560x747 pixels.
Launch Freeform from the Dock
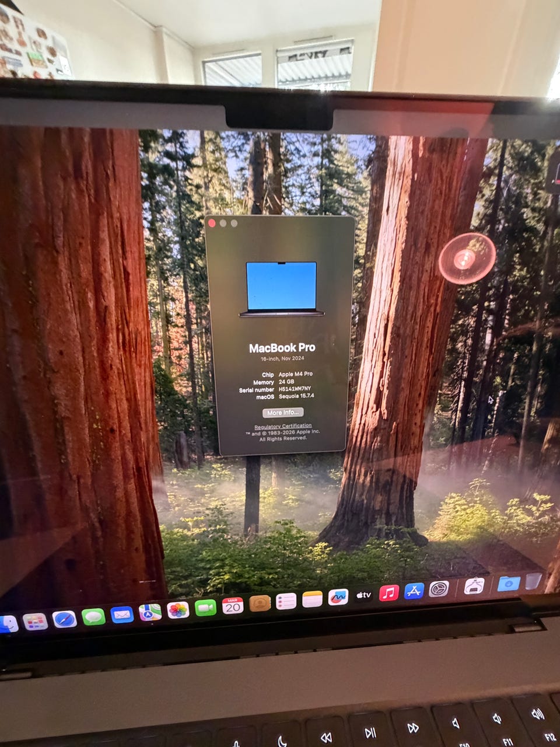coord(338,596)
